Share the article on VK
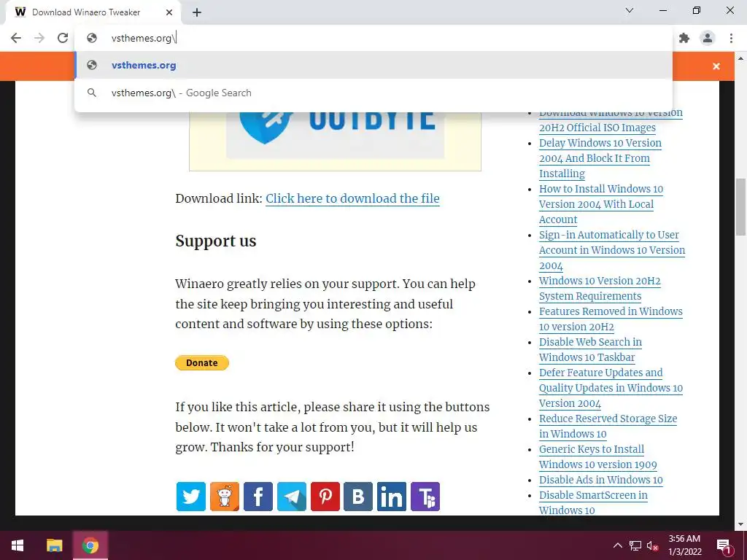 (358, 496)
